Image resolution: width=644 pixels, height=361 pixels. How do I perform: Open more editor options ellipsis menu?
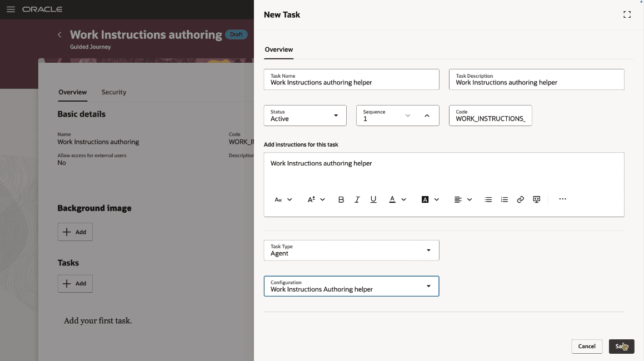563,199
